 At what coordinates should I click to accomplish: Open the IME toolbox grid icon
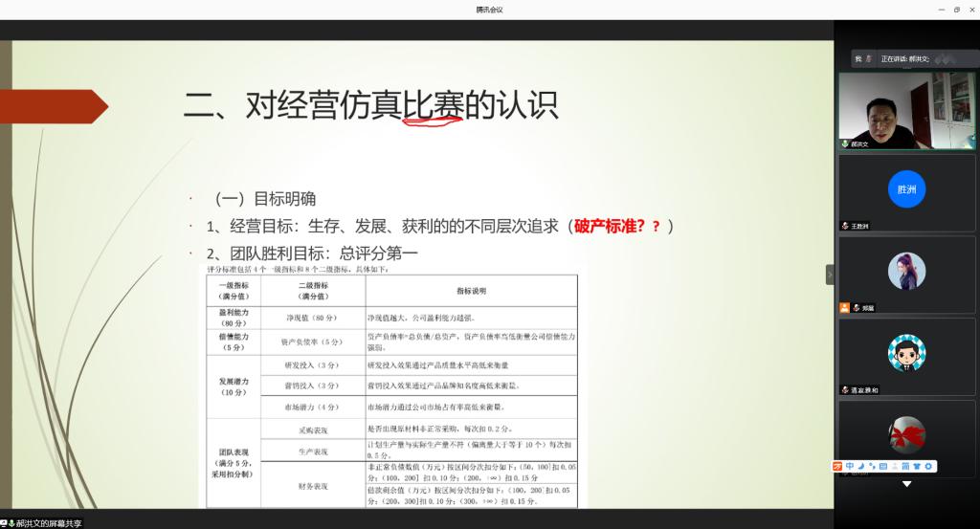pyautogui.click(x=904, y=466)
